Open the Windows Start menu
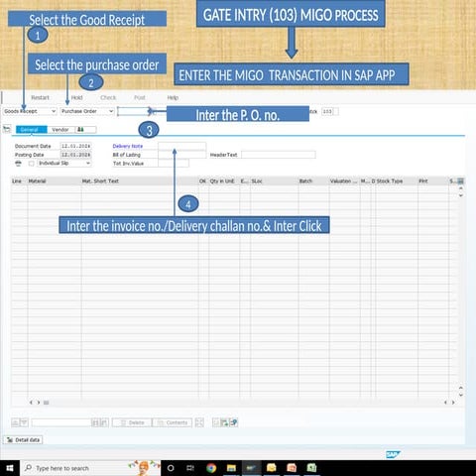Image resolution: width=476 pixels, height=476 pixels. [x=10, y=468]
